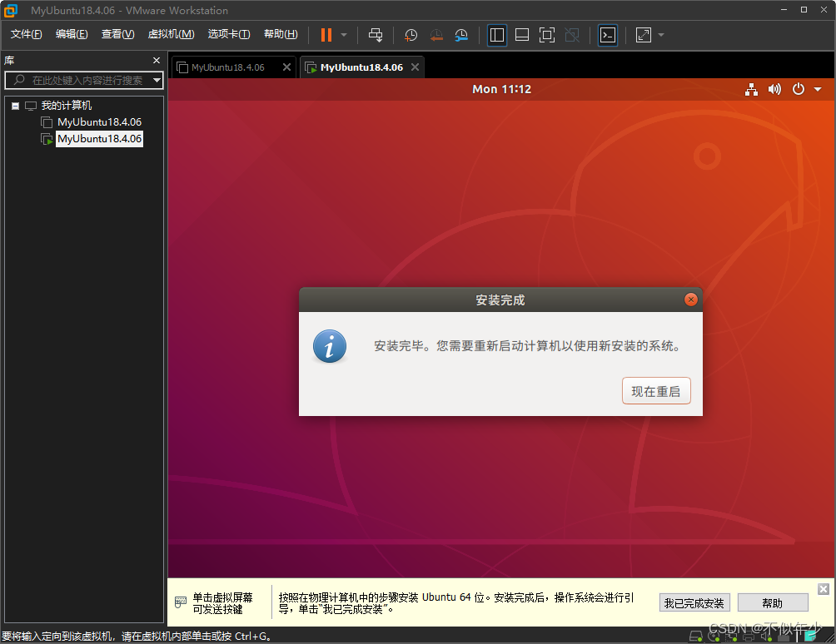836x644 pixels.
Task: Click the stretch guest display icon
Action: tap(644, 35)
